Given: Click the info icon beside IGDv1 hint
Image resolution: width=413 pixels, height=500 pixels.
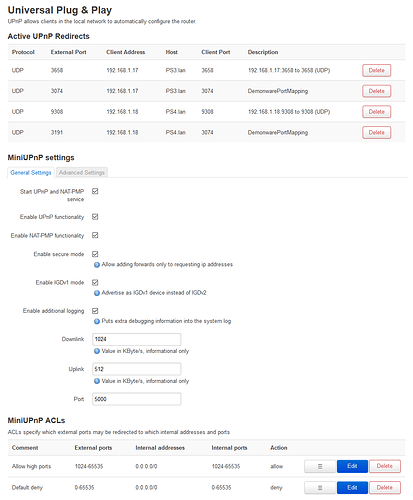Looking at the screenshot, I should [x=97, y=293].
